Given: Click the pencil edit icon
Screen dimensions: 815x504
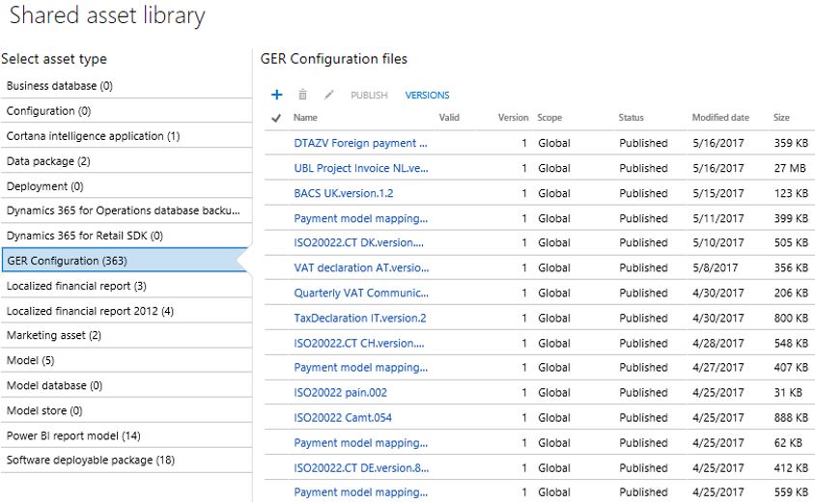Looking at the screenshot, I should [x=329, y=95].
